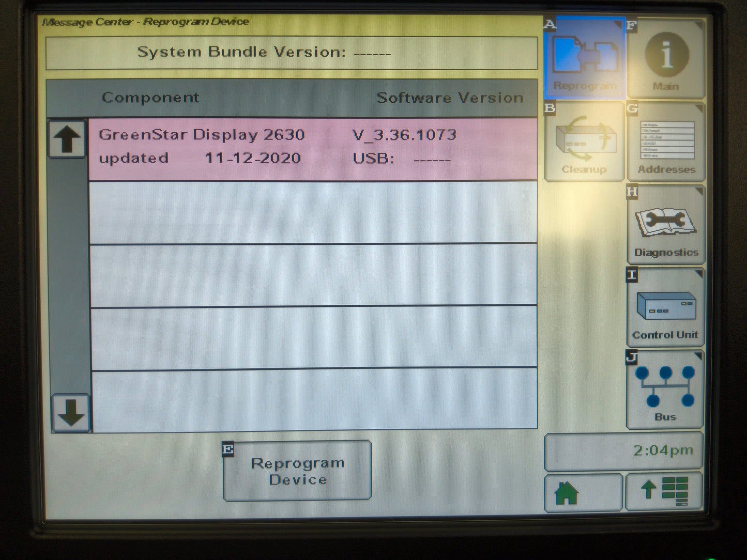
Task: Click the Software Version column header
Action: 449,98
